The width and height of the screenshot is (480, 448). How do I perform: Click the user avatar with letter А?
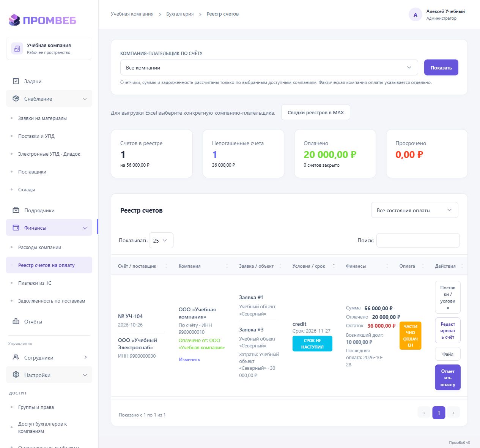point(415,15)
